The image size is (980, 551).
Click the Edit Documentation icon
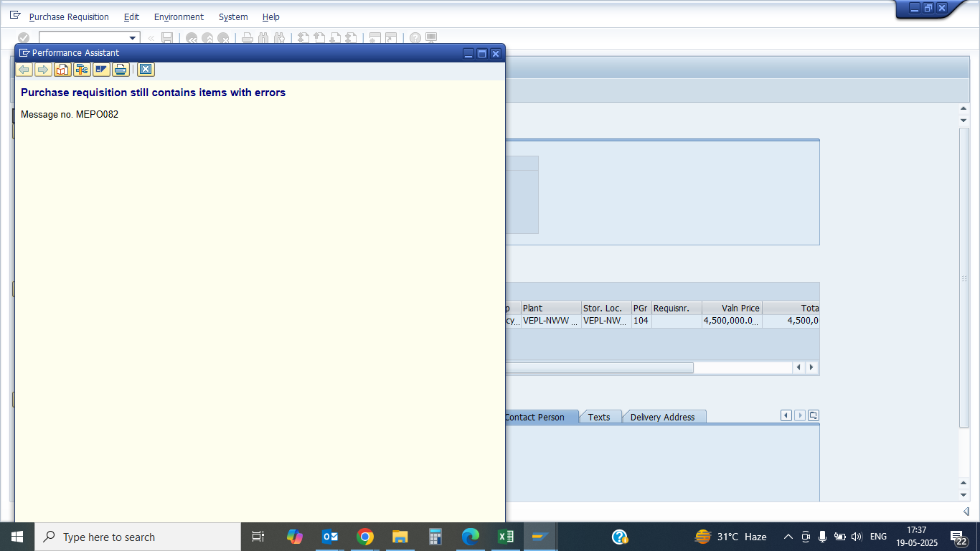101,70
